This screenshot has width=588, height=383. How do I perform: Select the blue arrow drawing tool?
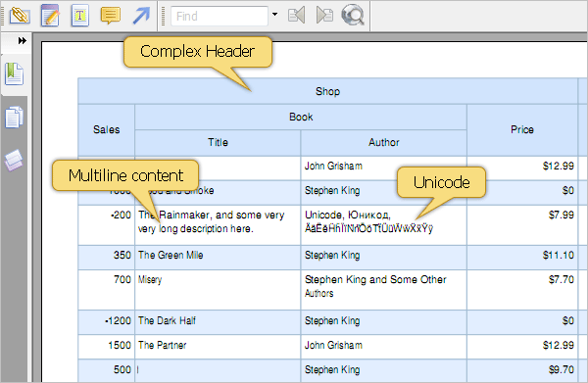pyautogui.click(x=141, y=16)
